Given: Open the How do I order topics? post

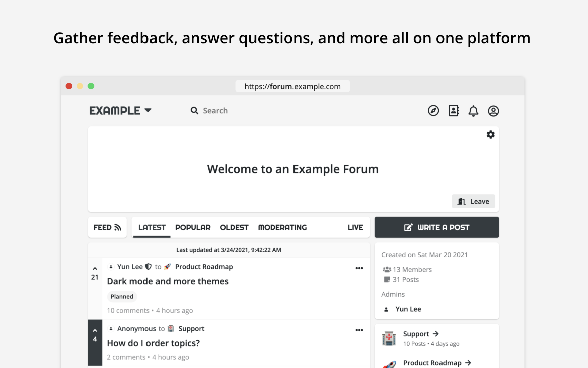Looking at the screenshot, I should tap(154, 343).
